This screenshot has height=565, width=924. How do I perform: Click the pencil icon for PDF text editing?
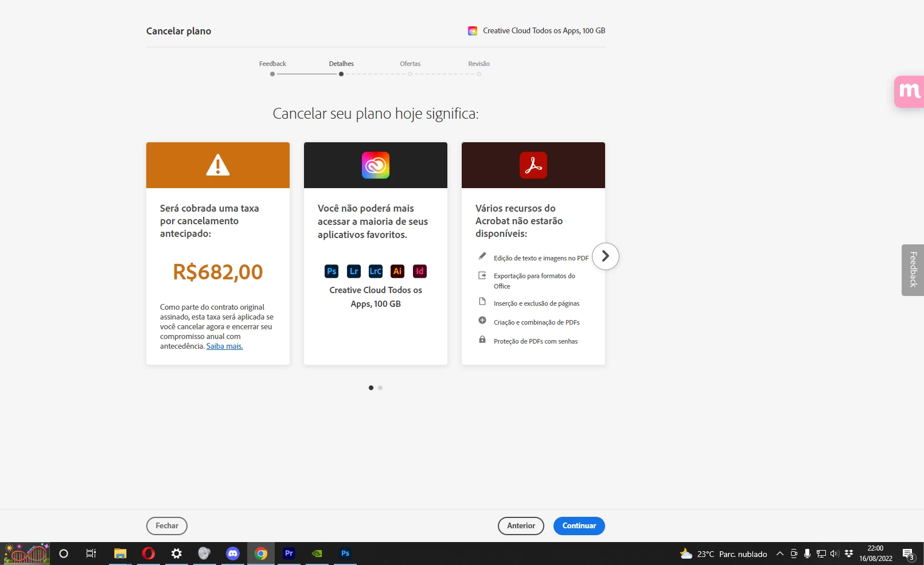click(482, 256)
